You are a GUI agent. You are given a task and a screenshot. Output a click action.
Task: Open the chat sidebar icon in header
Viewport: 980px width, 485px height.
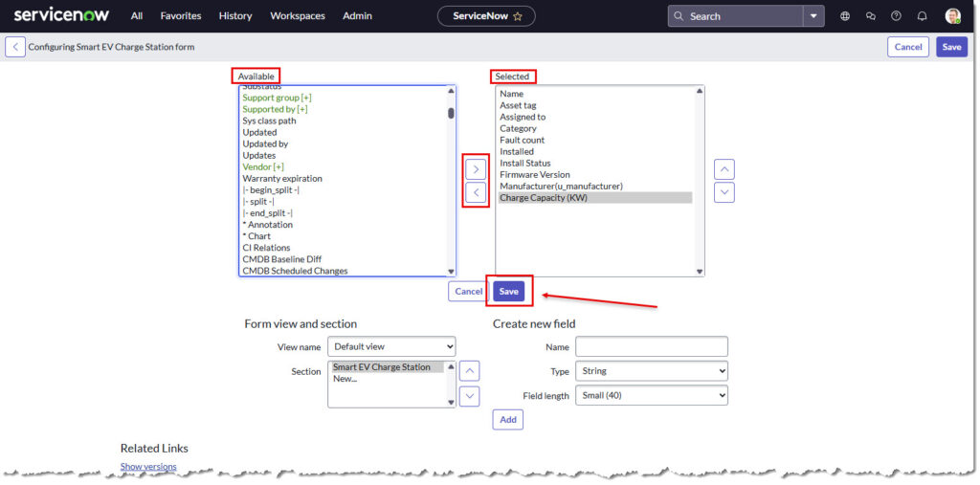tap(870, 16)
